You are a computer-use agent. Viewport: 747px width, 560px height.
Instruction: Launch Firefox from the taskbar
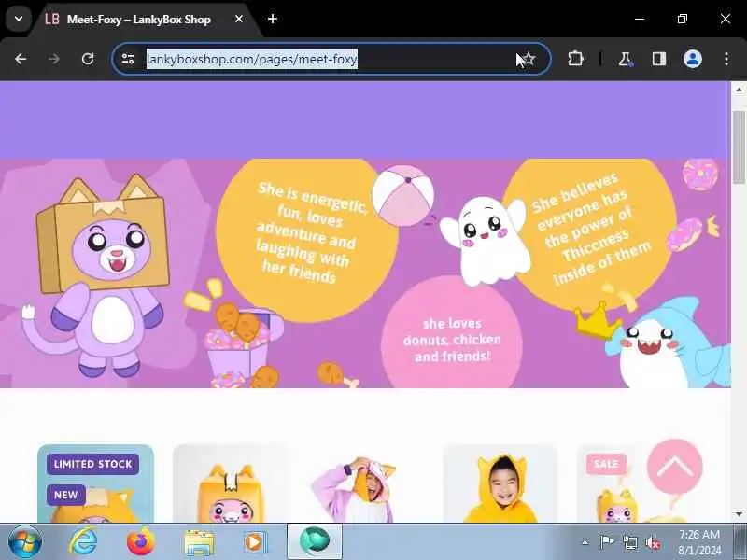click(141, 541)
